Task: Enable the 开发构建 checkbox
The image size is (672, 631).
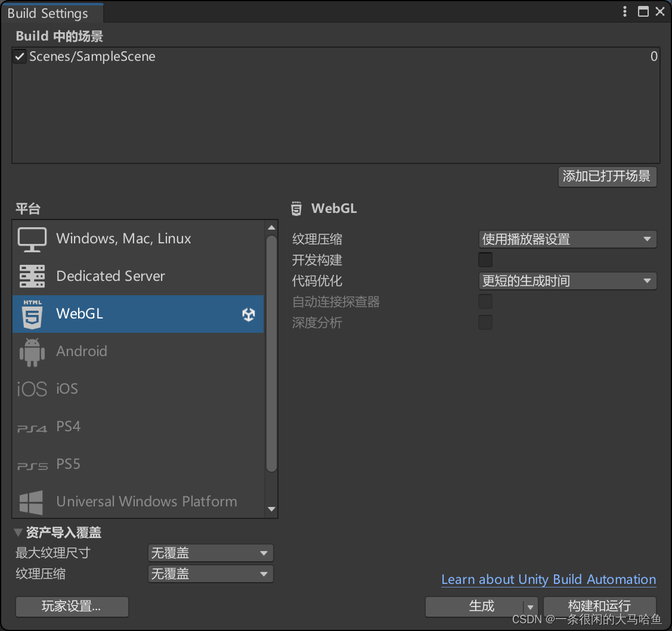Action: tap(485, 260)
